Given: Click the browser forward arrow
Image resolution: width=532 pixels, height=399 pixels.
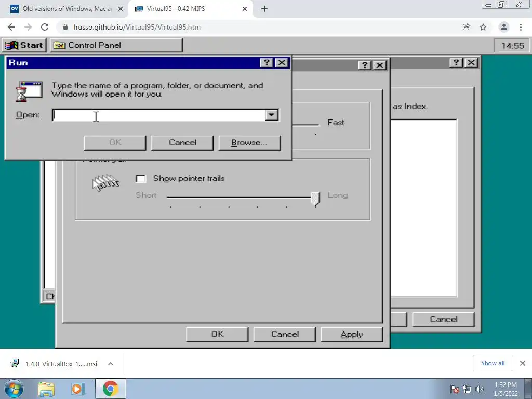Looking at the screenshot, I should pyautogui.click(x=28, y=27).
